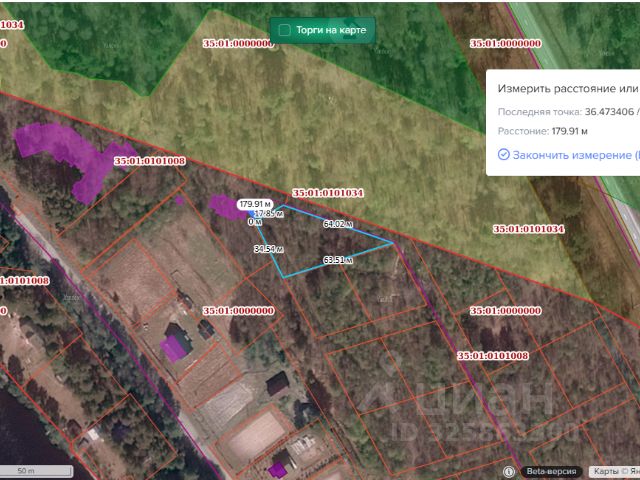This screenshot has height=480, width=640.
Task: Click the '64.02 м' segment label
Action: 338,224
